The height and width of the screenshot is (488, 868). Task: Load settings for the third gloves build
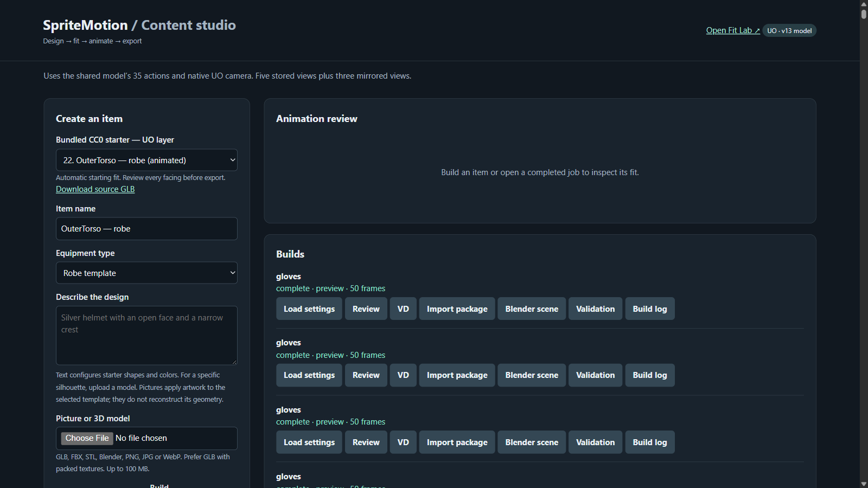click(x=309, y=442)
